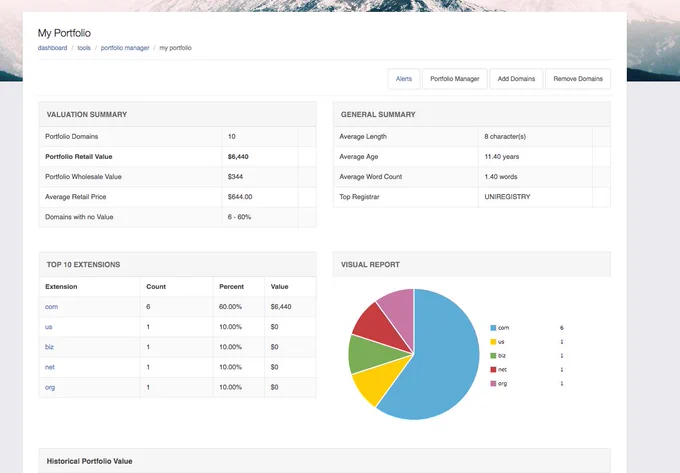This screenshot has width=680, height=473.
Task: Click the Average Retail Price label
Action: click(75, 197)
